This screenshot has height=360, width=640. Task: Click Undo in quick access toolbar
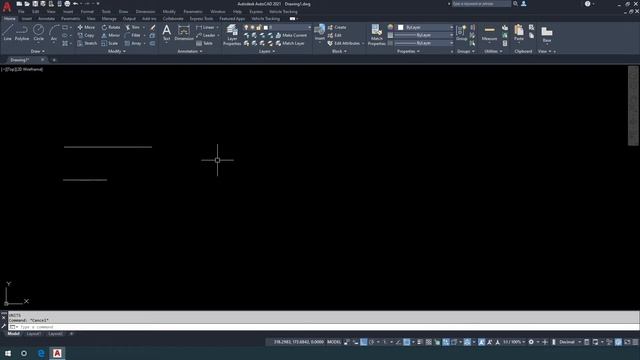pyautogui.click(x=75, y=4)
